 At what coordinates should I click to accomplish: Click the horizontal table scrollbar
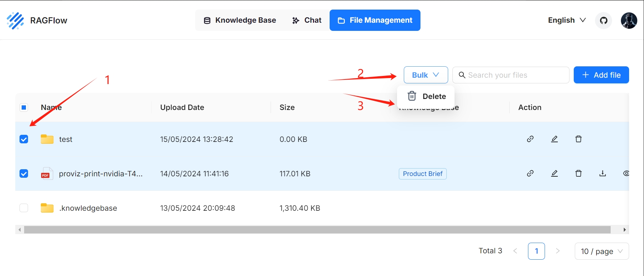pos(317,230)
